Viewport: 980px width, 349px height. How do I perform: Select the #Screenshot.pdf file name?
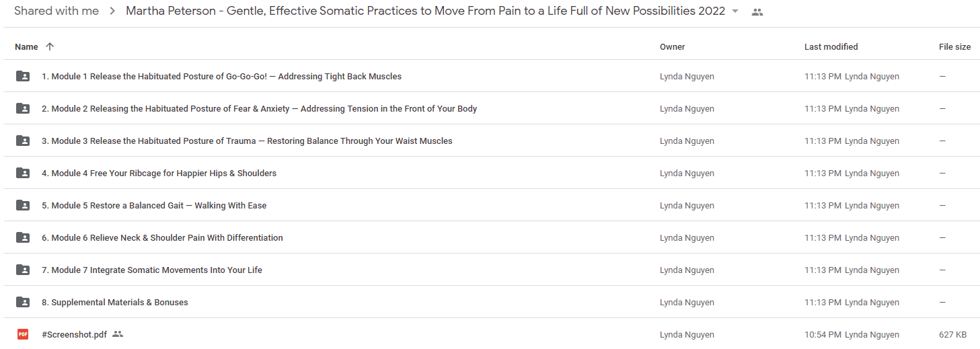pyautogui.click(x=74, y=334)
